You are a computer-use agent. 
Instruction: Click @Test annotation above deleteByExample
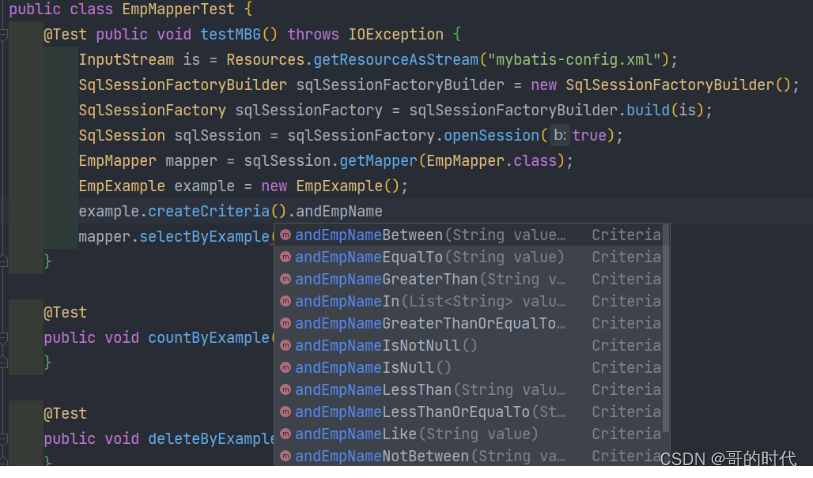65,414
